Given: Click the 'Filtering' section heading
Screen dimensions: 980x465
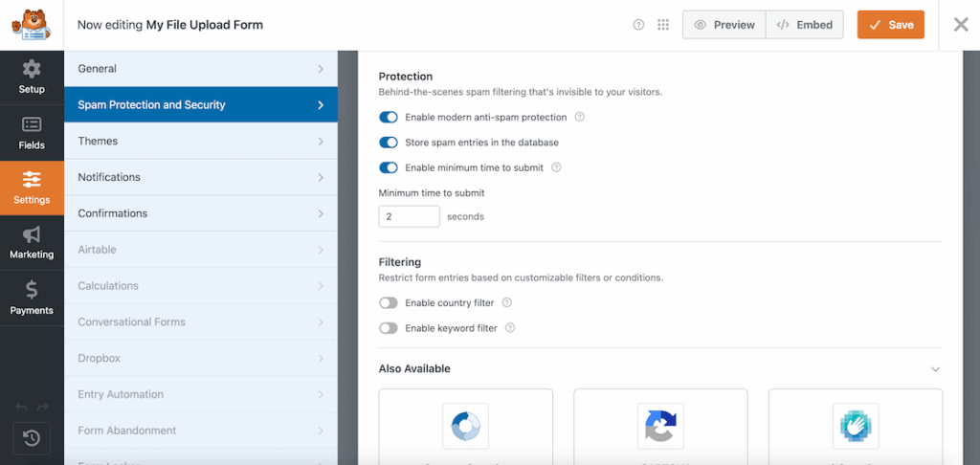Looking at the screenshot, I should pos(400,262).
